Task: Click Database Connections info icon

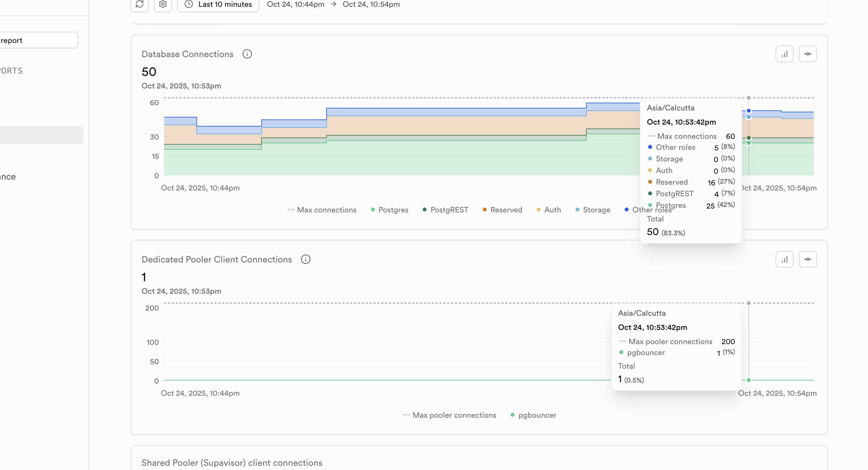Action: tap(247, 54)
